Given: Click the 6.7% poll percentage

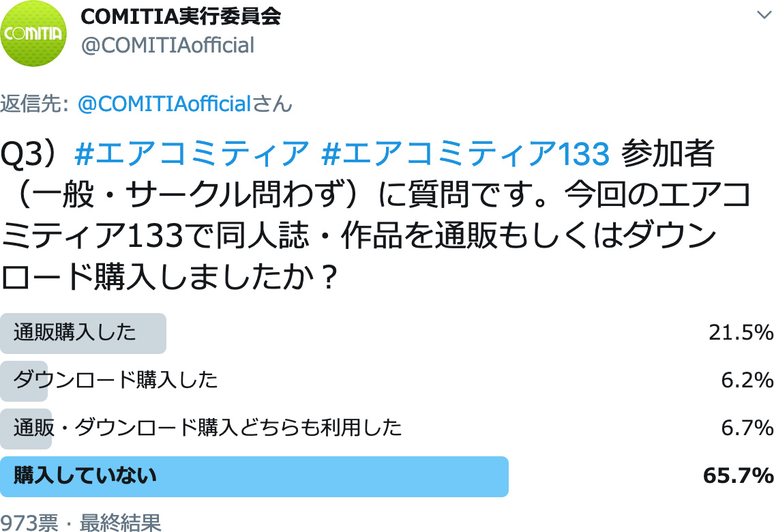Looking at the screenshot, I should (x=747, y=428).
